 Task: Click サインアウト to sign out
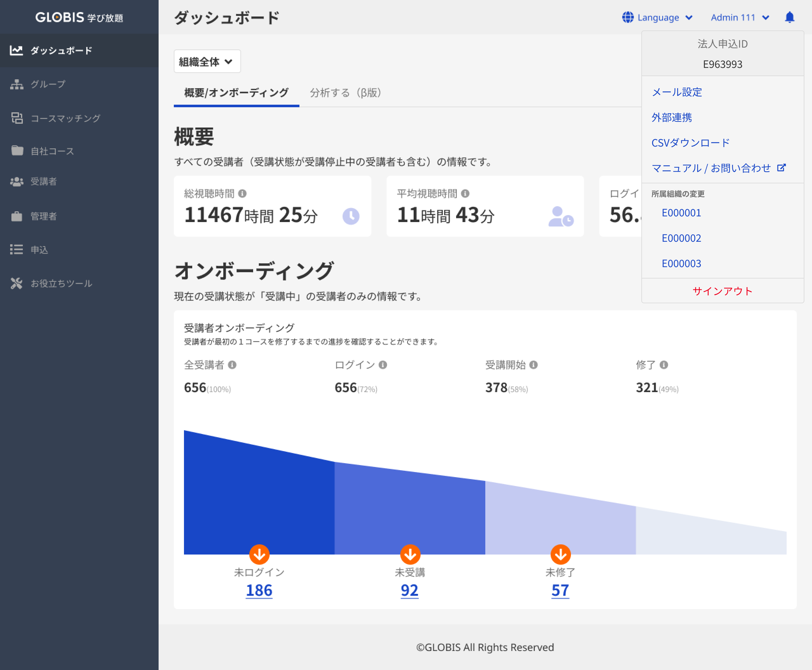coord(722,291)
